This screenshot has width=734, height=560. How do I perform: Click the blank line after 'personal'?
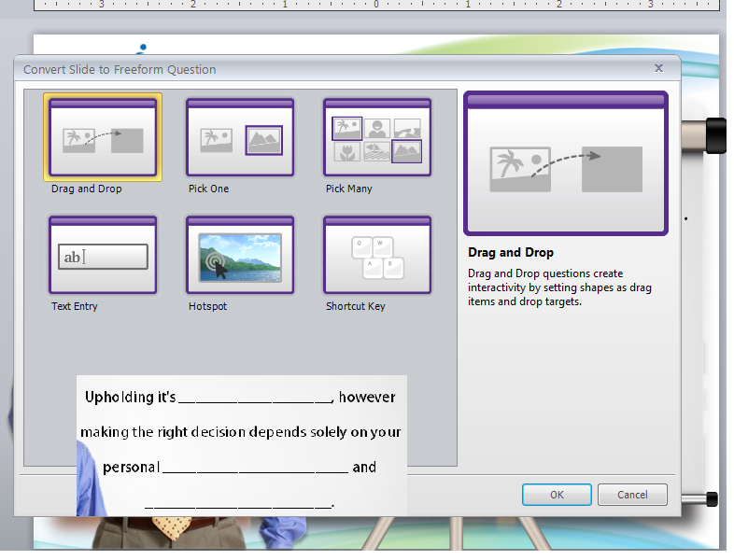[254, 468]
